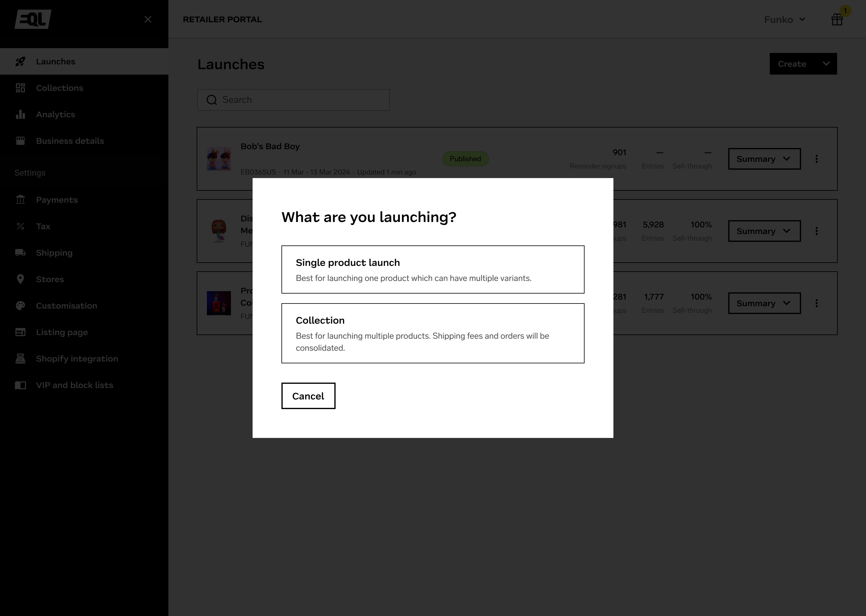Viewport: 866px width, 616px height.
Task: Choose Collection launch option
Action: click(433, 333)
